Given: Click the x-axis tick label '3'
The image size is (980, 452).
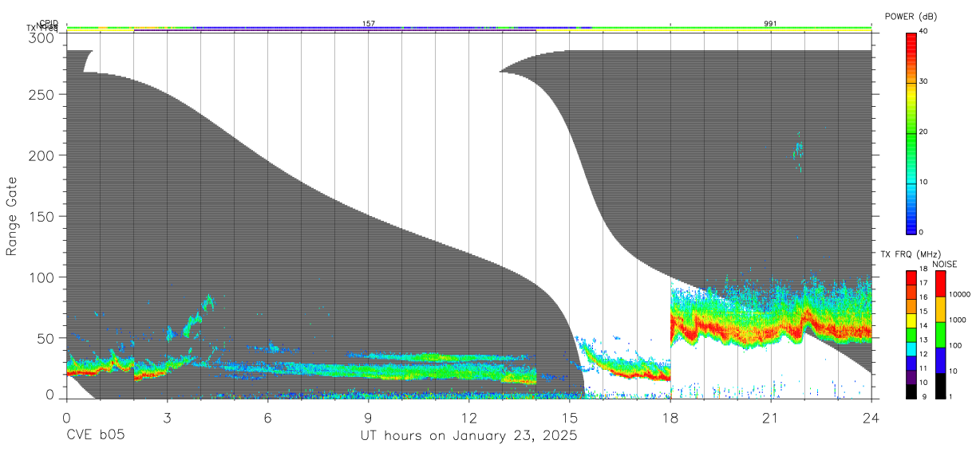Looking at the screenshot, I should [167, 419].
